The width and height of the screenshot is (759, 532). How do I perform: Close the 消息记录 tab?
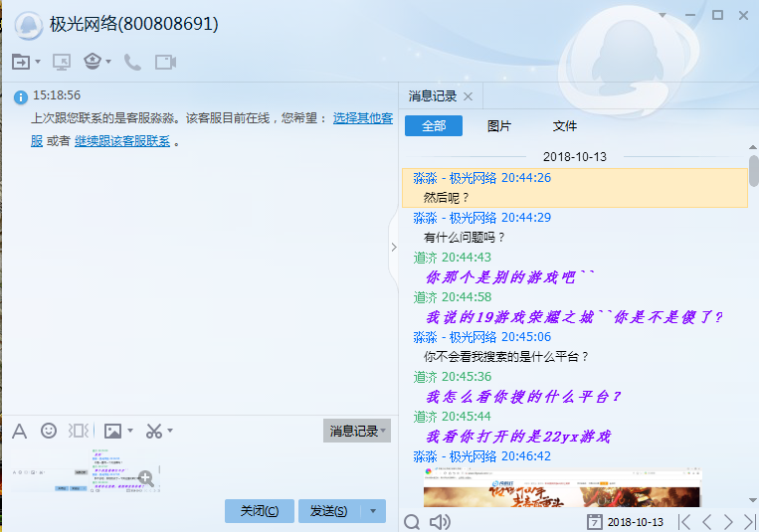(469, 96)
